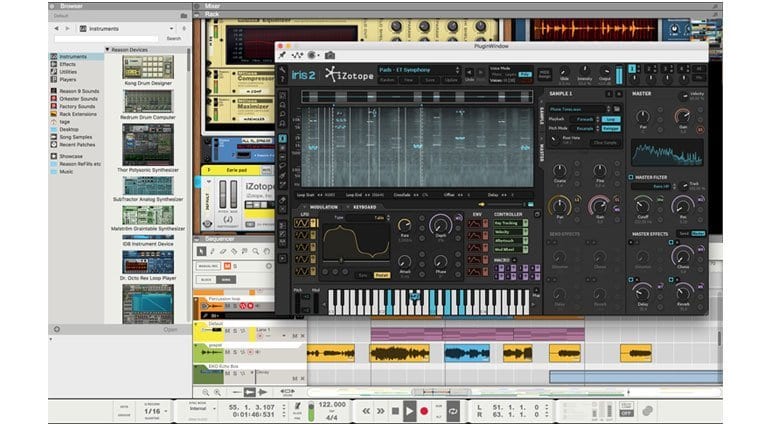Solo the Default track
The width and height of the screenshot is (770, 425).
[x=235, y=331]
